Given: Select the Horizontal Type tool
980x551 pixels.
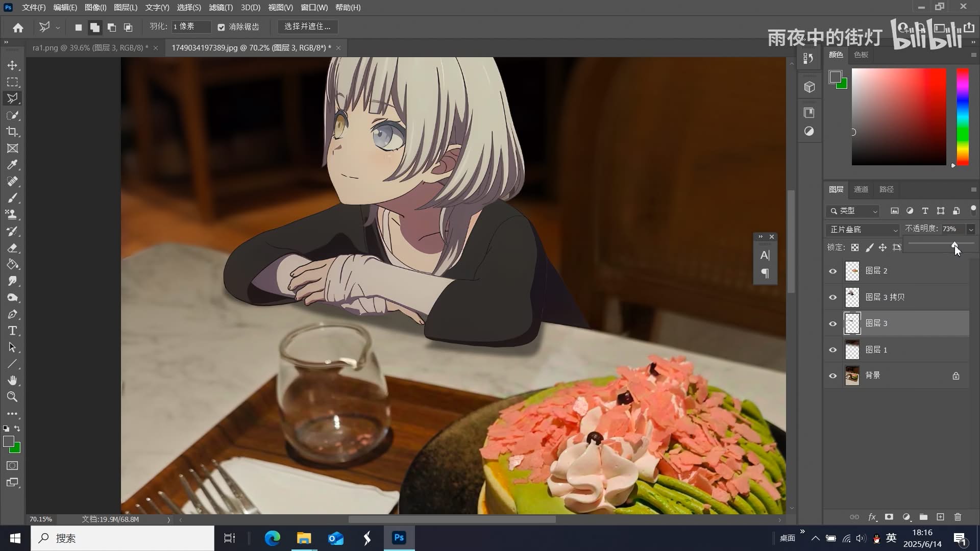Looking at the screenshot, I should pyautogui.click(x=12, y=331).
